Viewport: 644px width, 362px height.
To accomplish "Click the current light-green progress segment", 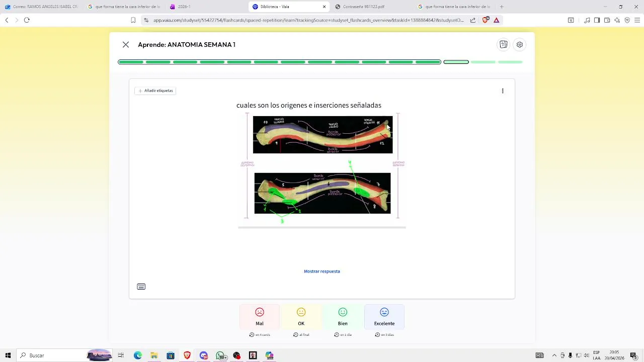I will point(456,62).
